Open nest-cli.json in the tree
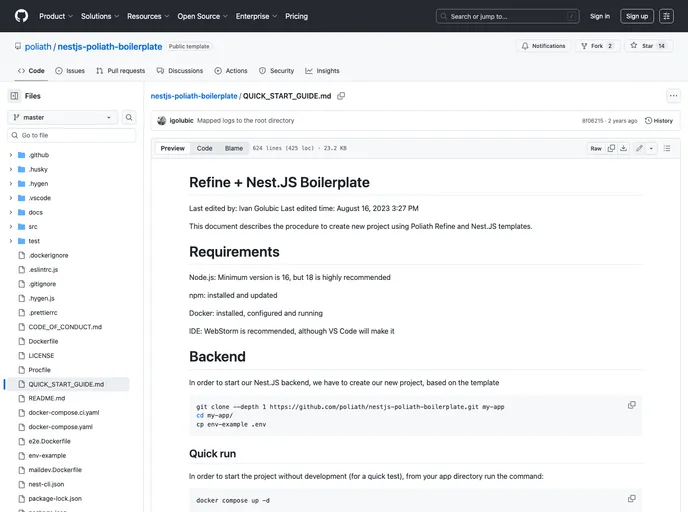The height and width of the screenshot is (512, 688). click(x=46, y=484)
